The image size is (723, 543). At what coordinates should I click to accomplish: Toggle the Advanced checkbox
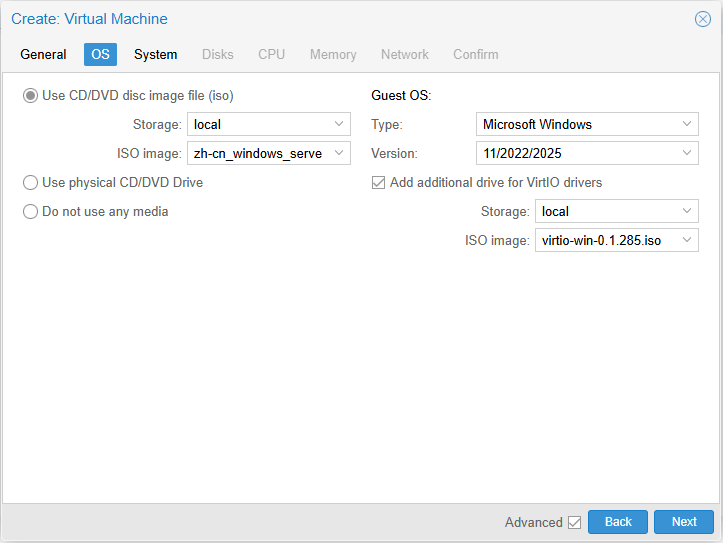[574, 522]
